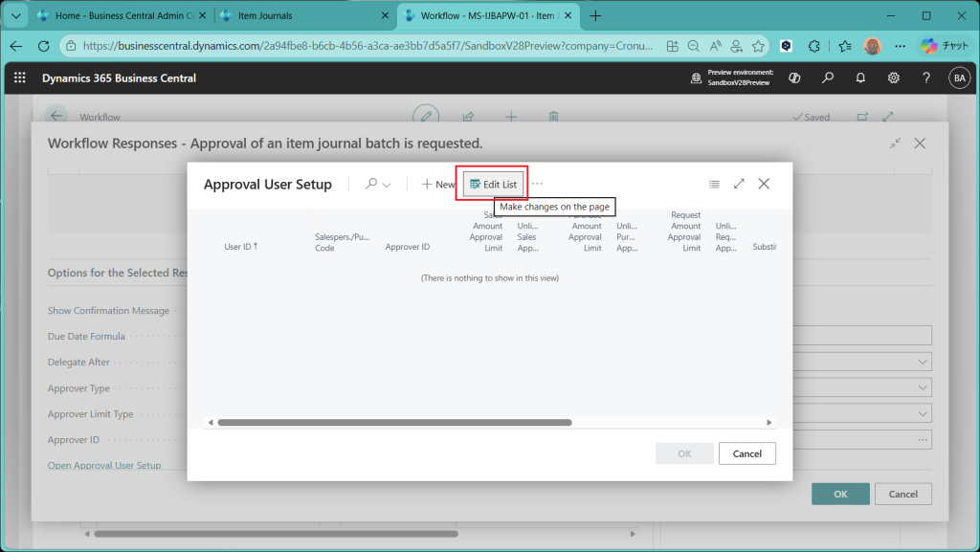Add page to favorites with star icon
Screen dimensions: 980x552
pyautogui.click(x=758, y=46)
